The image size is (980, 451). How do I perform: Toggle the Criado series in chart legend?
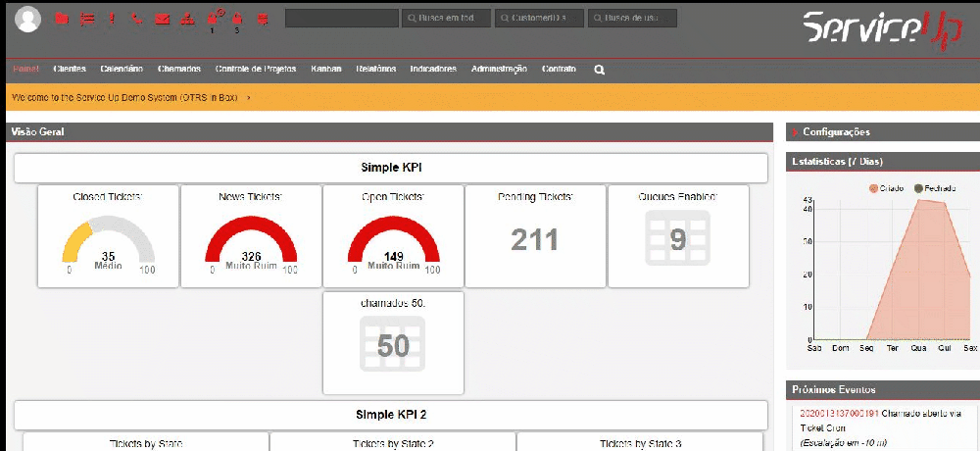point(887,187)
